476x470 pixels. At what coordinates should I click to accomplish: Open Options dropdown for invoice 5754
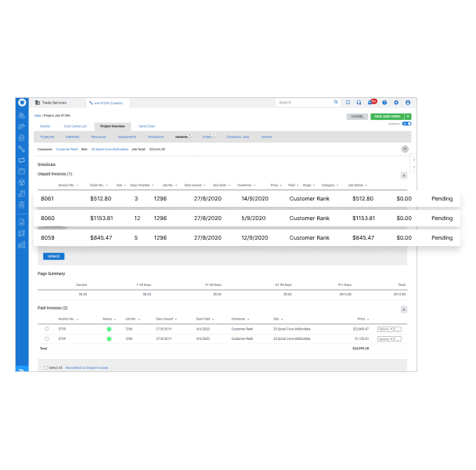(x=385, y=338)
